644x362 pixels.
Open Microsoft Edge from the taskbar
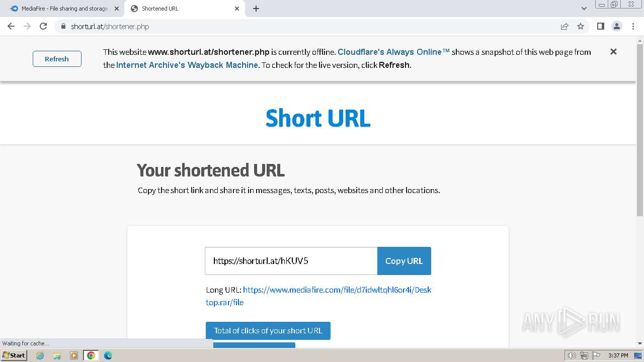(108, 355)
